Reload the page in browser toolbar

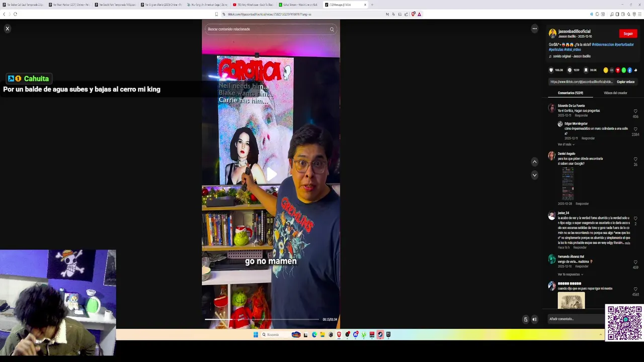(x=15, y=14)
